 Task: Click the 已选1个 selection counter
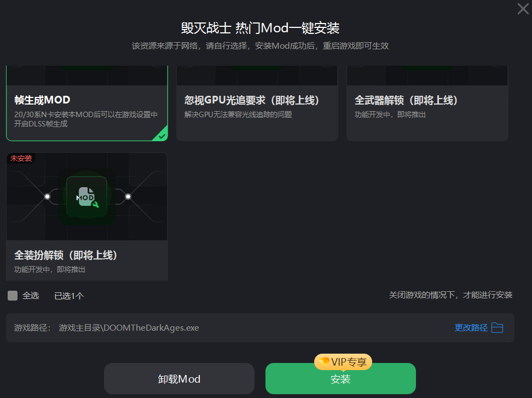[x=69, y=296]
